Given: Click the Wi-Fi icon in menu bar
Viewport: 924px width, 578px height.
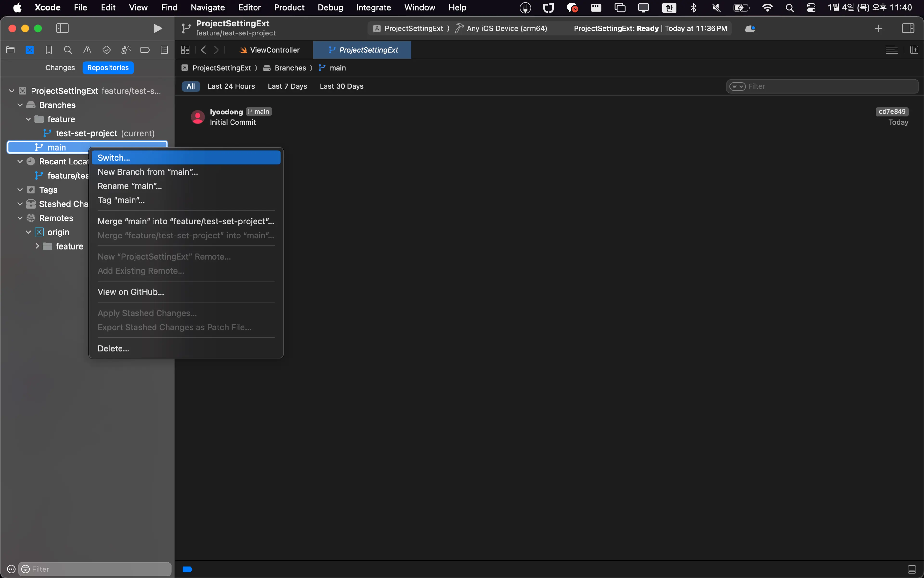Looking at the screenshot, I should point(767,8).
